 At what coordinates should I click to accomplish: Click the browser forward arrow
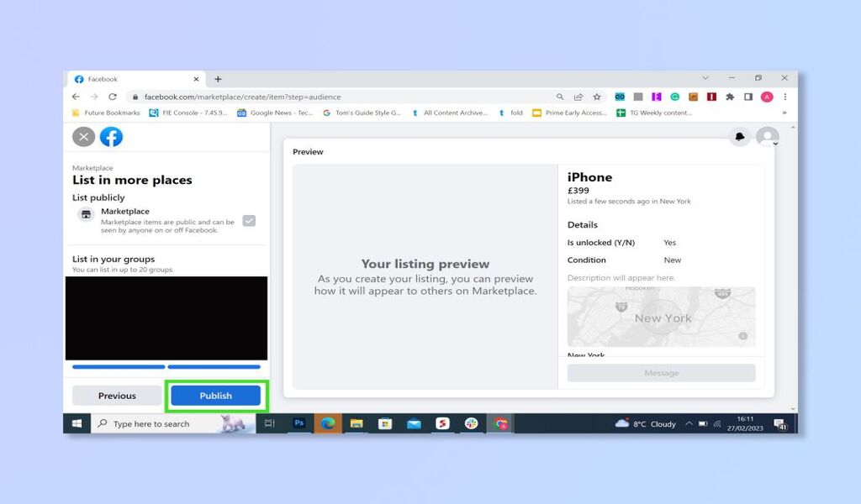click(x=94, y=97)
